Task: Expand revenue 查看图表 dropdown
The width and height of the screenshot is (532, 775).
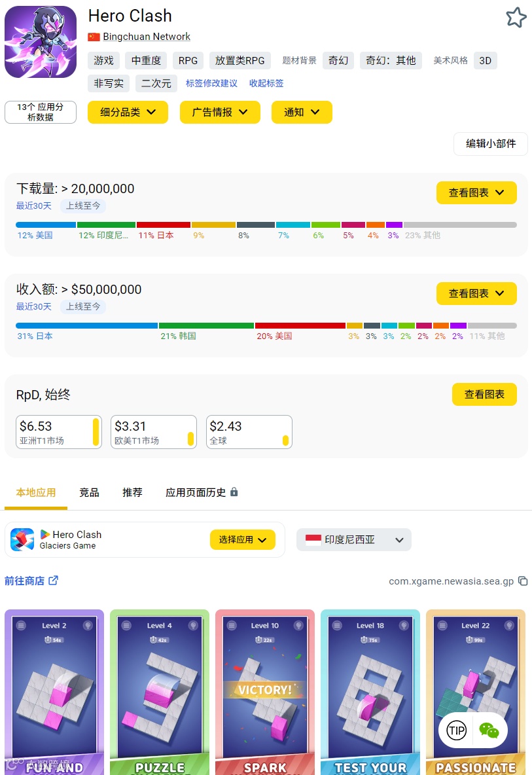Action: point(476,294)
